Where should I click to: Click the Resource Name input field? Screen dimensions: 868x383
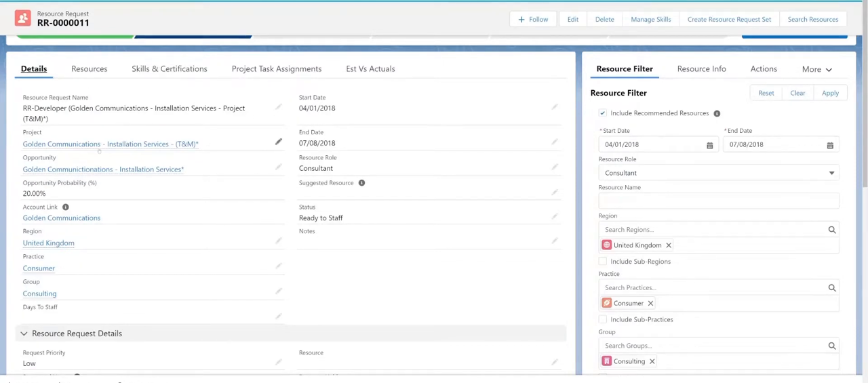719,201
